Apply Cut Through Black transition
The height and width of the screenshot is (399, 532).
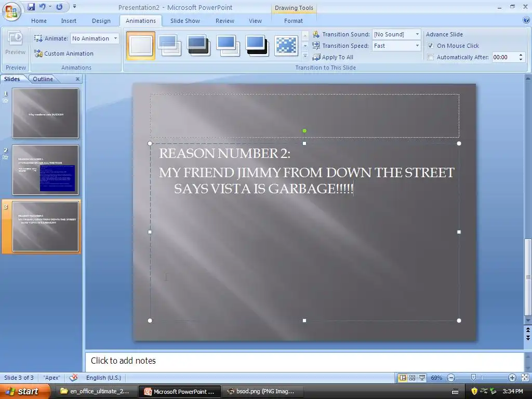(x=257, y=46)
